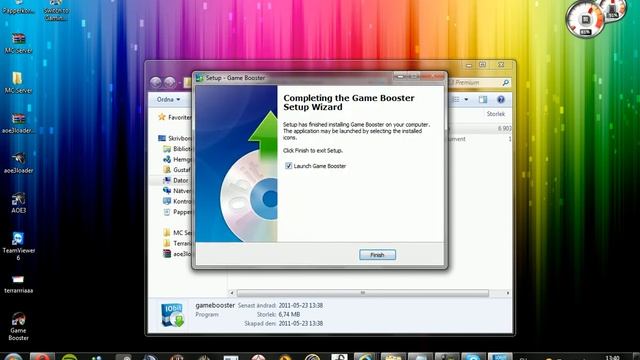Click the right arrow of horizontal scrollbar
Image resolution: width=640 pixels, height=360 pixels.
click(x=508, y=293)
